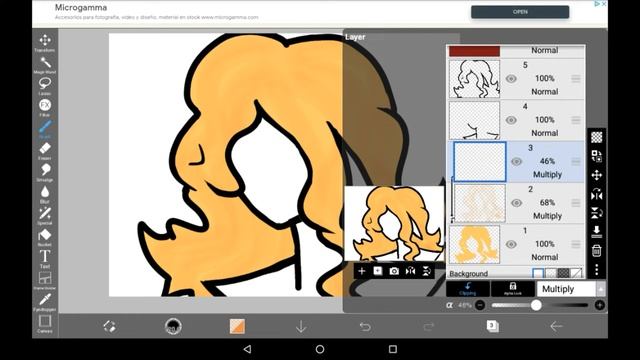Select the Brush tool
Viewport: 640px width, 360px height.
coord(45,129)
